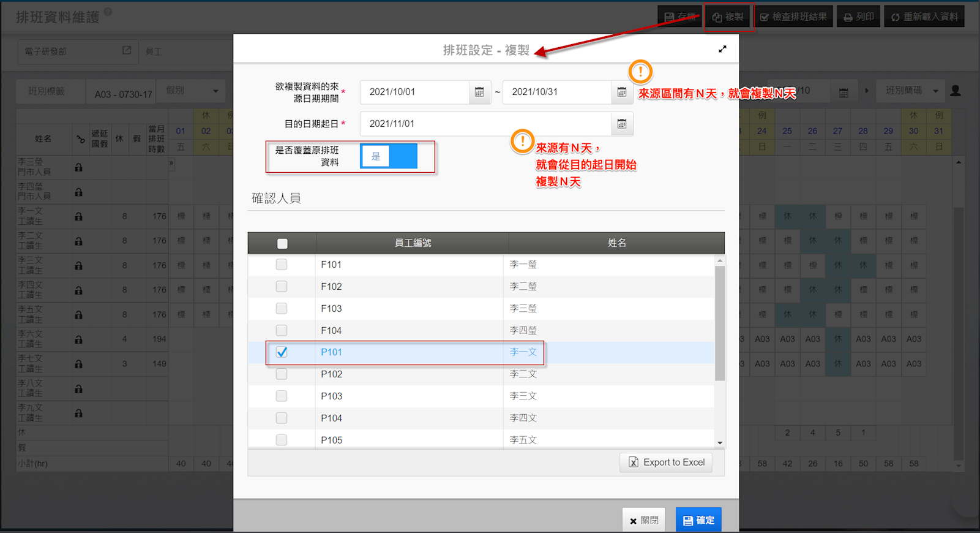Image resolution: width=980 pixels, height=533 pixels.
Task: Sort by 員工編號 column header
Action: coord(413,243)
